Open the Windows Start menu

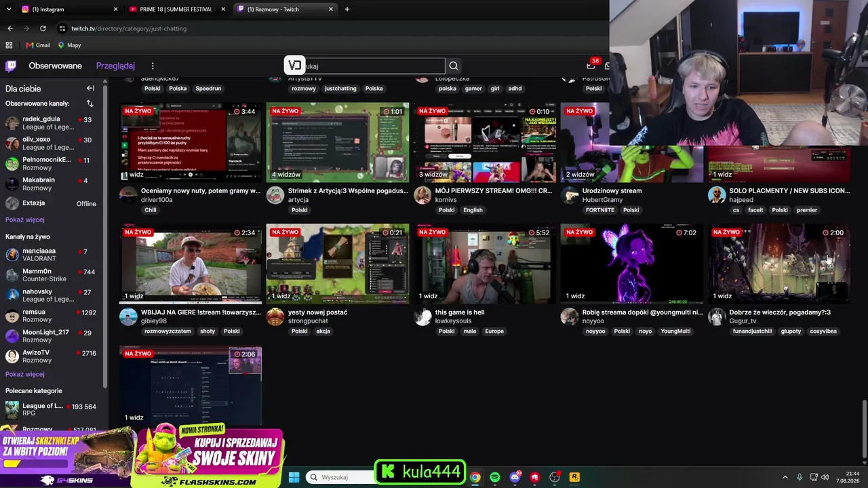pos(294,477)
